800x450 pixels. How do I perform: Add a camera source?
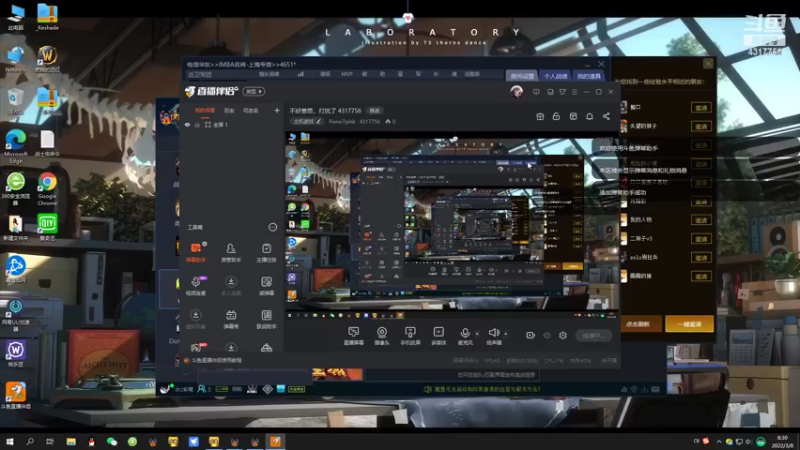(382, 336)
